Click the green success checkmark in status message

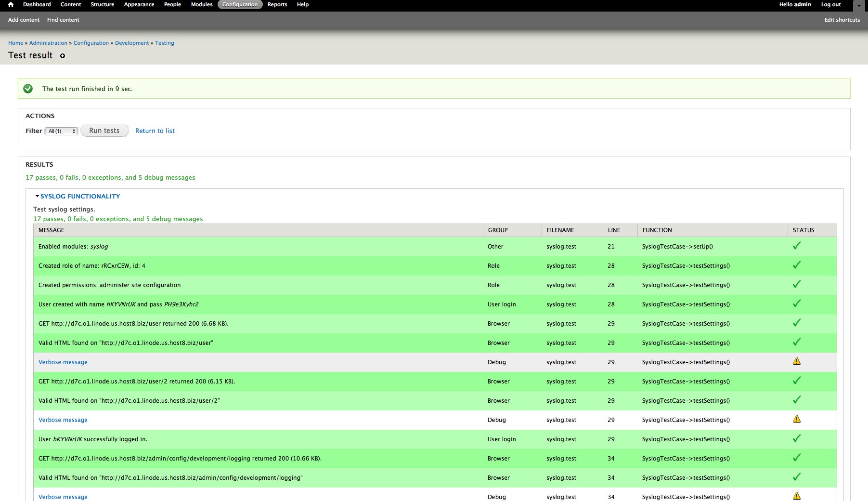(28, 89)
